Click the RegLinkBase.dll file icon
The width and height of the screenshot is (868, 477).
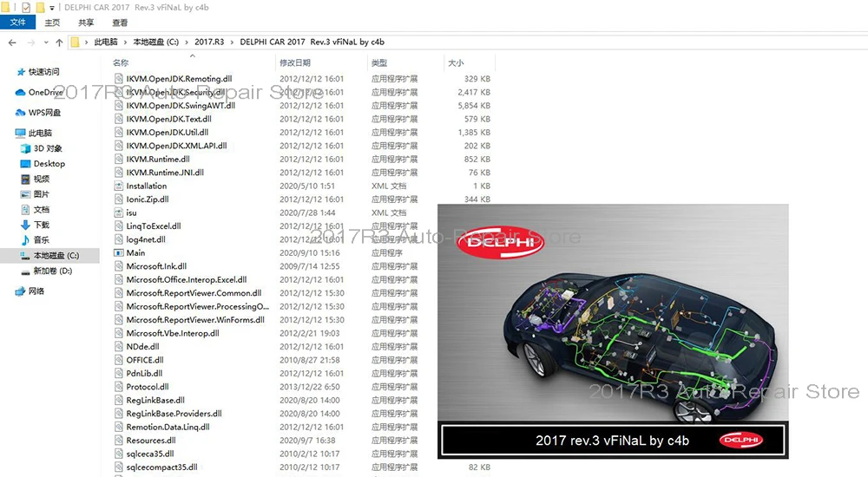pos(118,400)
